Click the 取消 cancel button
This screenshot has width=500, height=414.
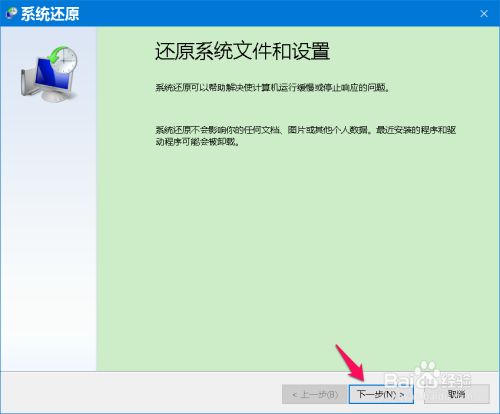(456, 394)
